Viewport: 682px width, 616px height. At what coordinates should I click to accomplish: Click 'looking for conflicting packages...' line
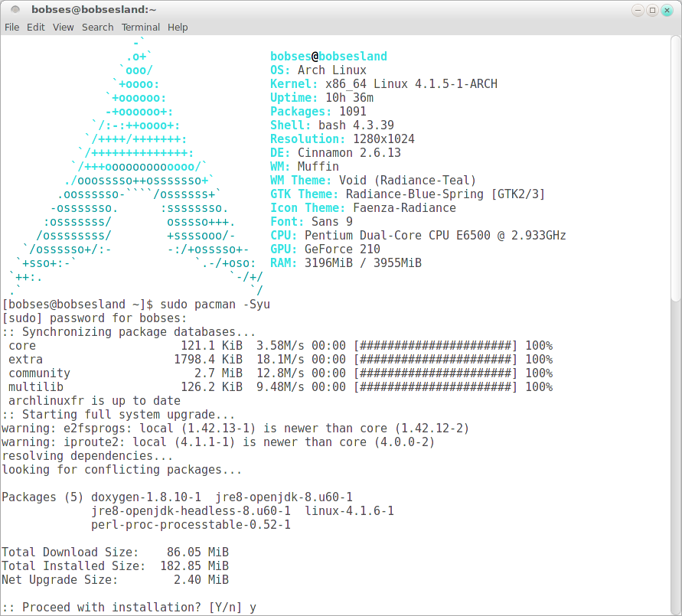click(122, 470)
